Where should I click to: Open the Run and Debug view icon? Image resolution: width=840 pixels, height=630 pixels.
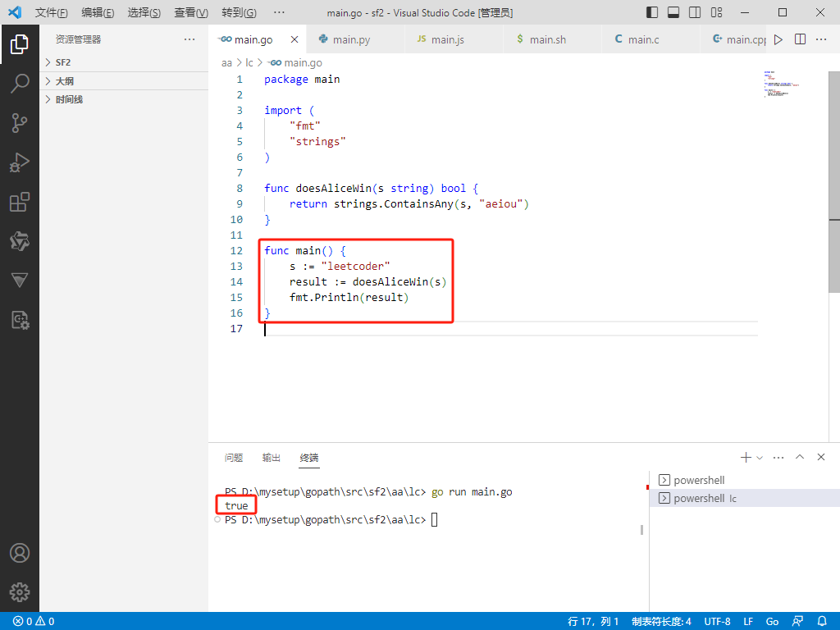[20, 162]
